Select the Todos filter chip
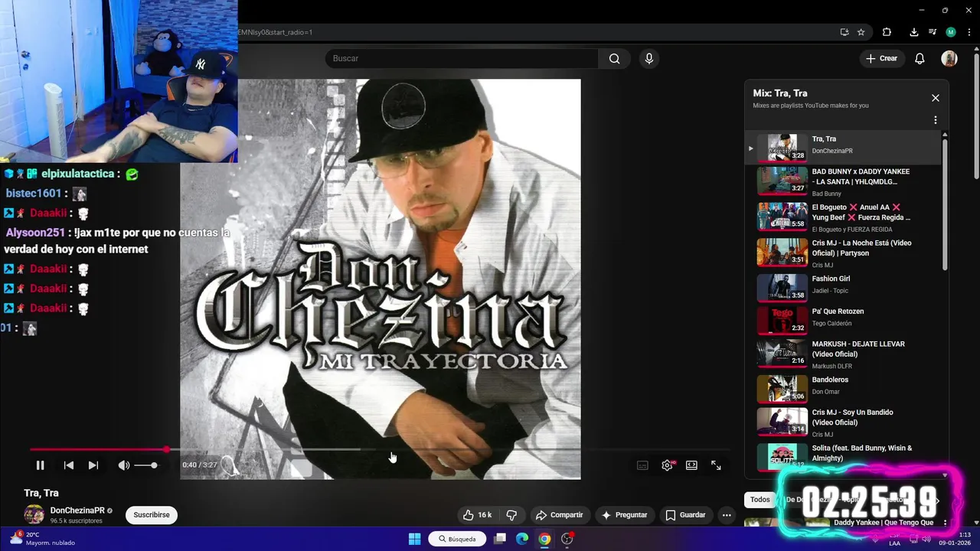Viewport: 980px width, 551px height. click(x=759, y=500)
